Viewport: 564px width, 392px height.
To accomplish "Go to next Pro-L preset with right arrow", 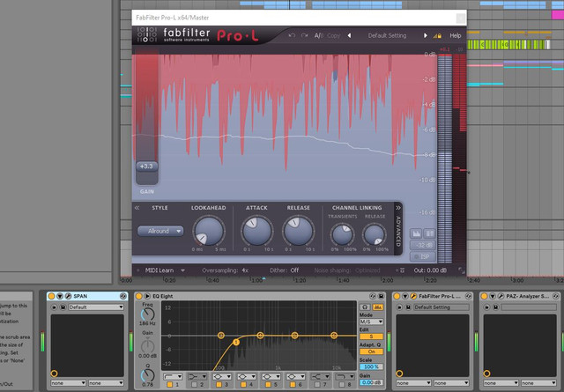I will tap(425, 35).
